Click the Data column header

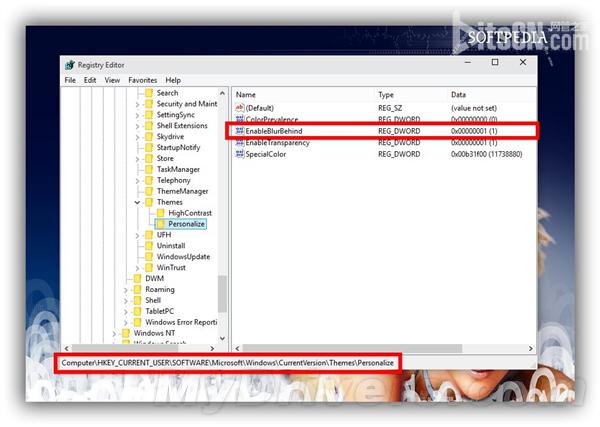click(x=492, y=95)
